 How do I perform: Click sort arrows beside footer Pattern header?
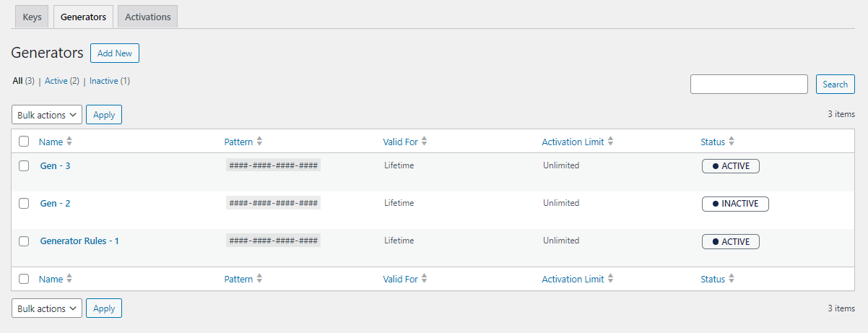tap(259, 279)
